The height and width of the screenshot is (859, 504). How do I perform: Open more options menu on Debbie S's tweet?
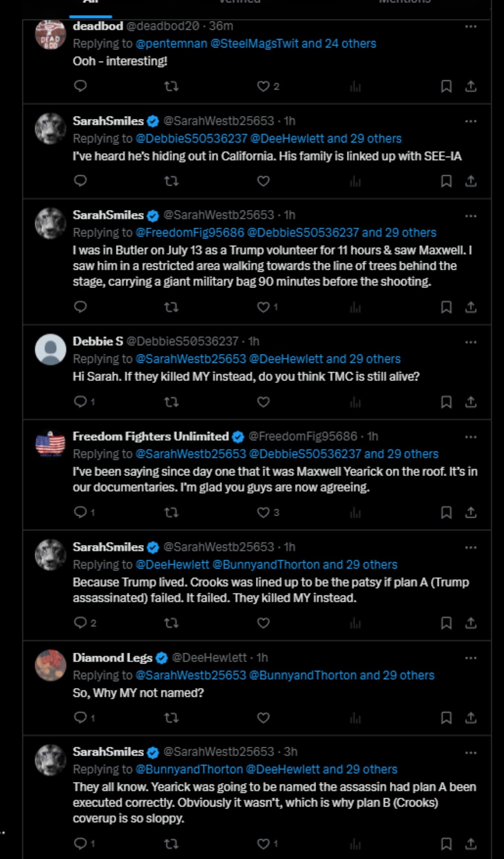471,342
